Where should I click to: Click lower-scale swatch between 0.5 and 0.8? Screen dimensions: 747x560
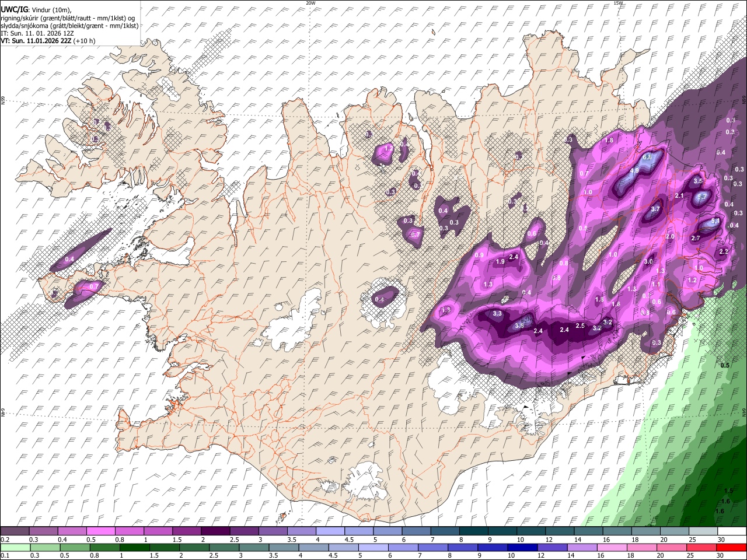pos(74,547)
